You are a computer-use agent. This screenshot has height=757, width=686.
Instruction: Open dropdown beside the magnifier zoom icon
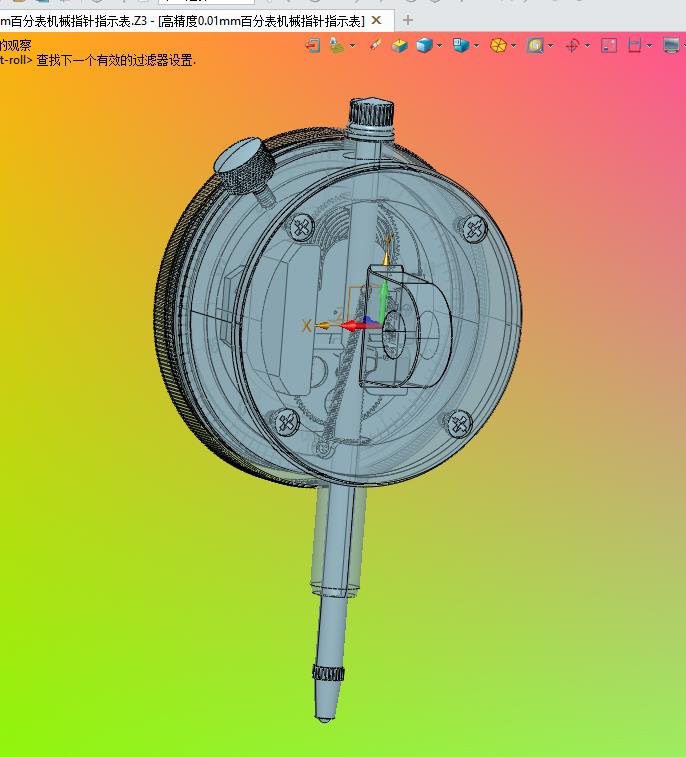(x=550, y=46)
